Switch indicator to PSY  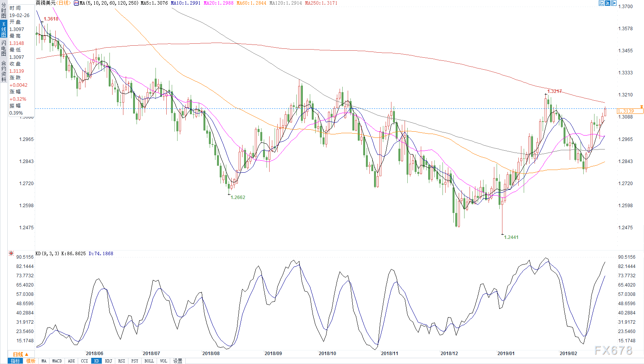tap(135, 361)
